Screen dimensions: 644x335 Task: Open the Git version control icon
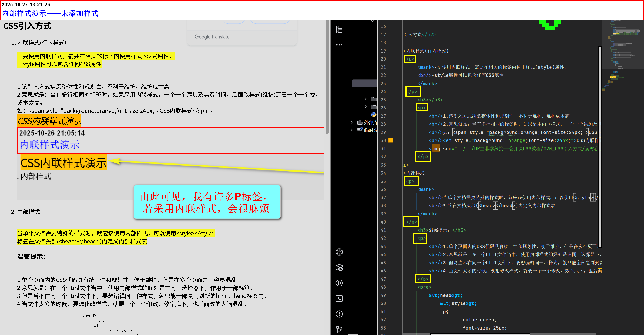(x=339, y=329)
